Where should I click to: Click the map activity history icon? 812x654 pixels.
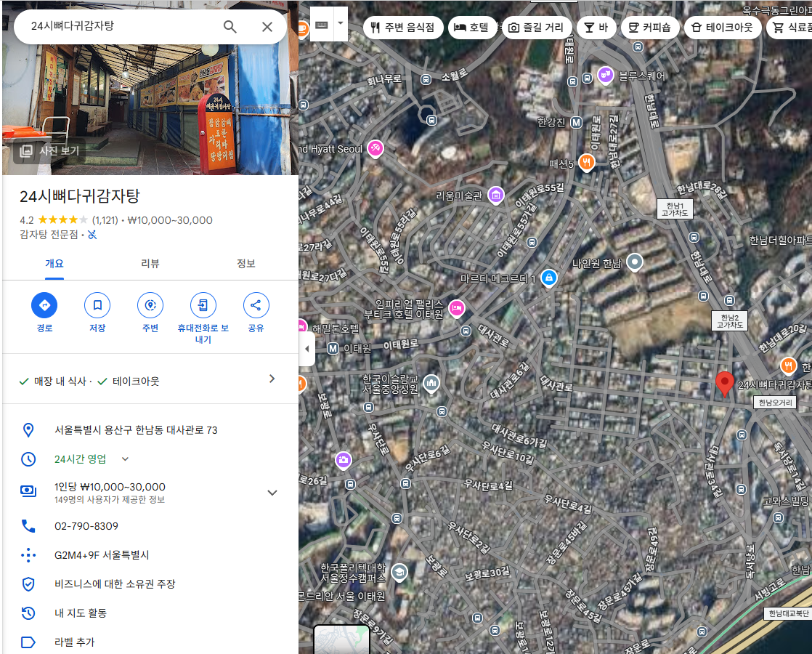coord(28,613)
